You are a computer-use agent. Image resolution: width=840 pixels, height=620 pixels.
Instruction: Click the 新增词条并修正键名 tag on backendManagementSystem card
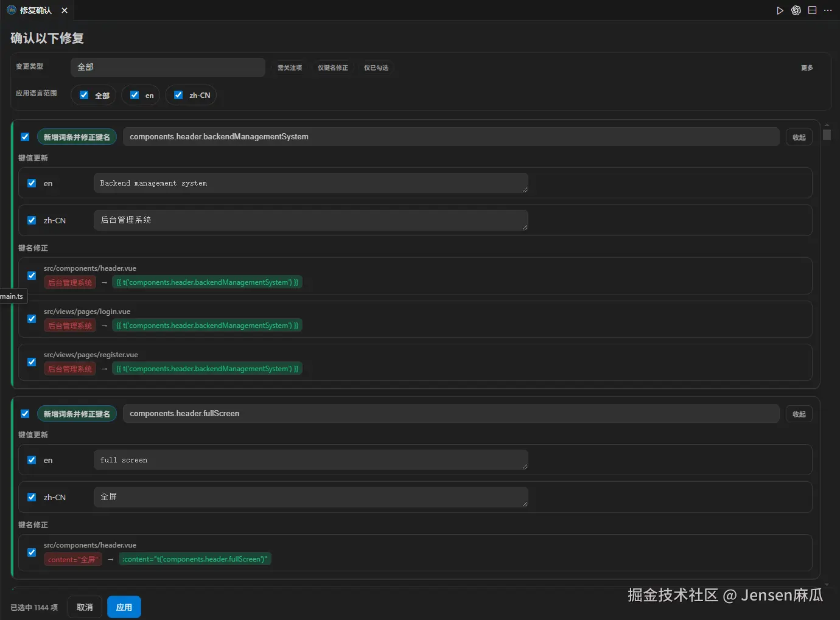[x=77, y=137]
